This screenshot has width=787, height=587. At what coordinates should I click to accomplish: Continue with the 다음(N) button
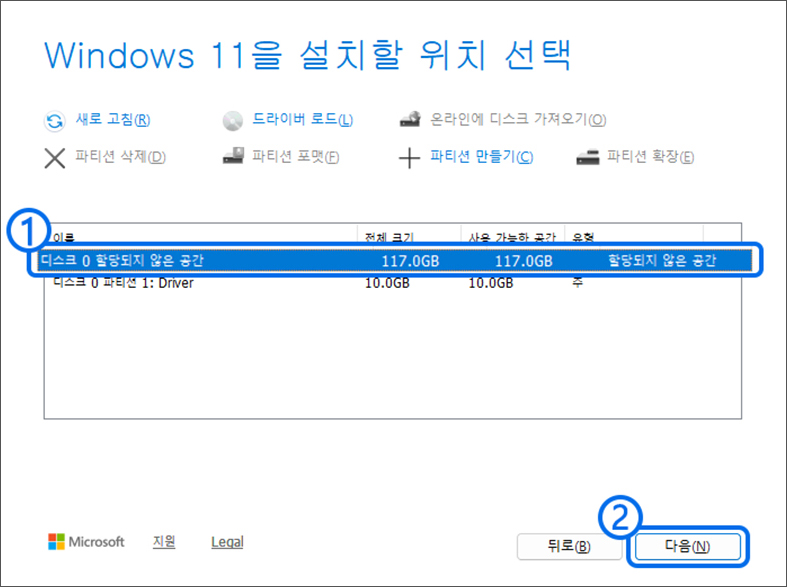(688, 546)
